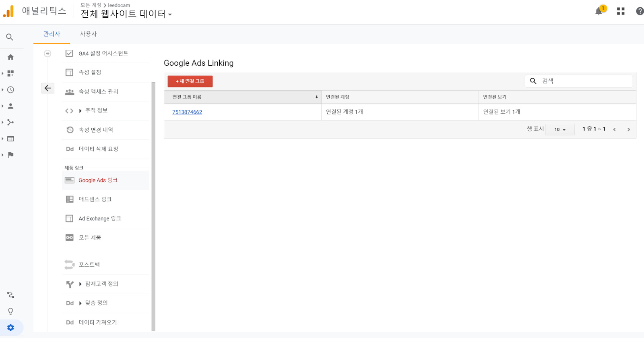
Task: Open the Admin gear icon
Action: [x=10, y=328]
